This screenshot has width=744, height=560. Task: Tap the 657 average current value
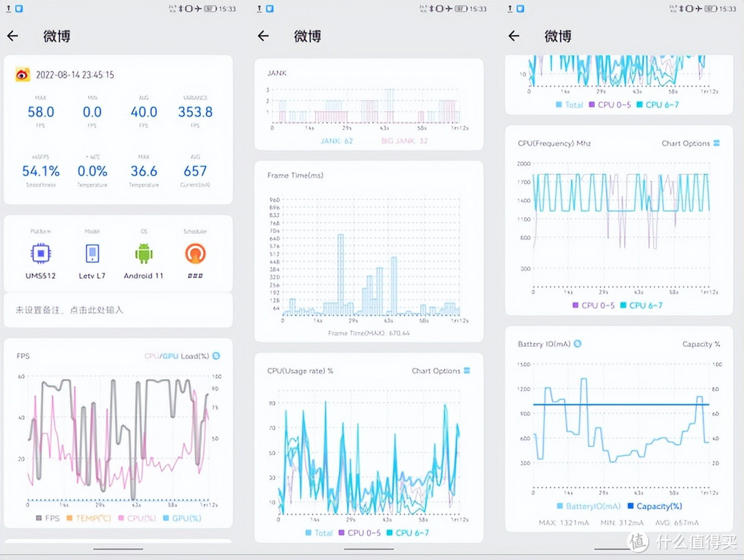pos(195,172)
